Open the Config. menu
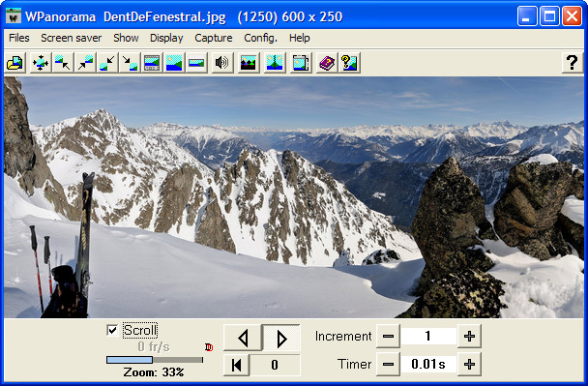Screen dimensions: 588x386 pyautogui.click(x=260, y=38)
